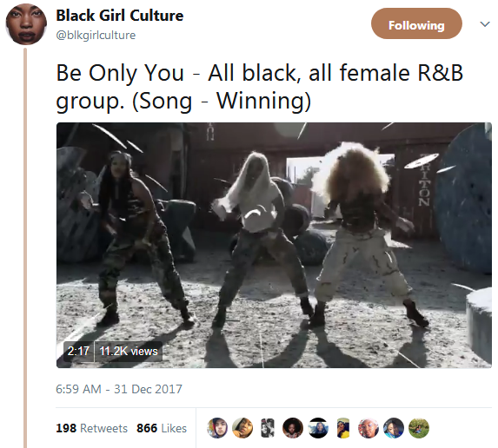498x448 pixels.
Task: Open the @blkgirlculture handle link
Action: point(96,35)
